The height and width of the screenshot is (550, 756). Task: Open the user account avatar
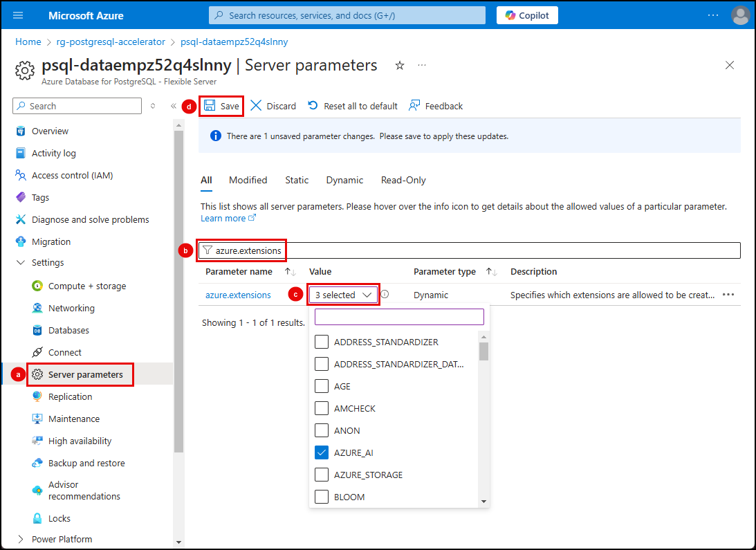pyautogui.click(x=740, y=15)
